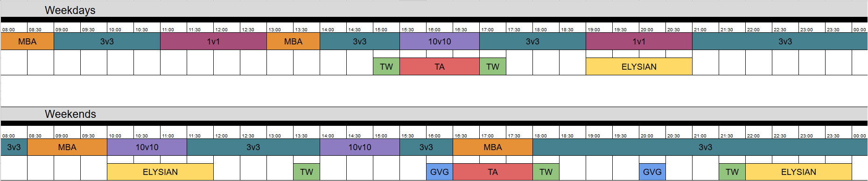Click the weekend morning ELYSIAN block
The height and width of the screenshot is (181, 868).
click(x=160, y=172)
